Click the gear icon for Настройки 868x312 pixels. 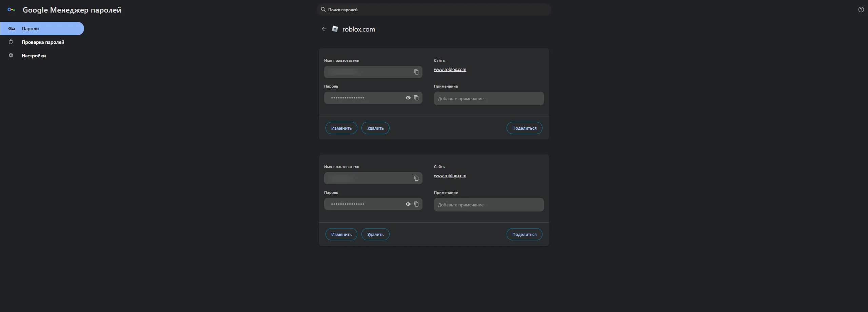(x=11, y=55)
